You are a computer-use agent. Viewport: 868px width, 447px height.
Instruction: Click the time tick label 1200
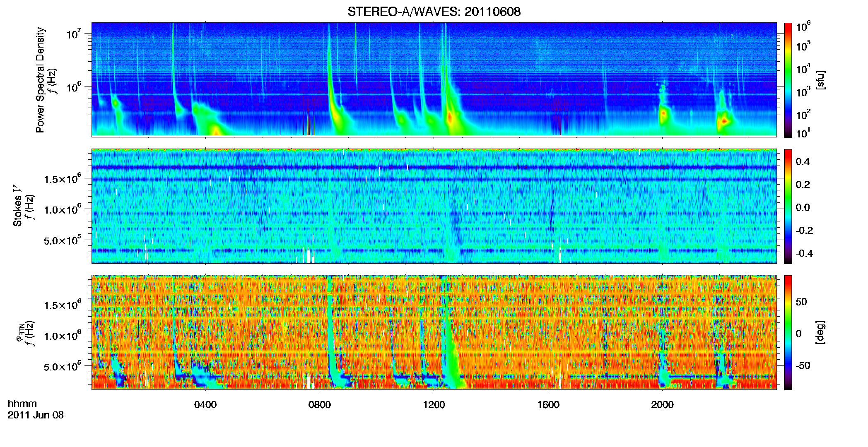(434, 405)
